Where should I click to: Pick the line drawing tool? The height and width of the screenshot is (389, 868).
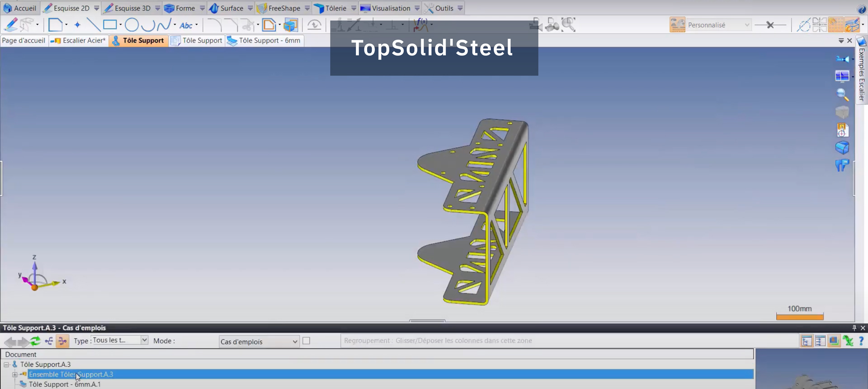[93, 25]
